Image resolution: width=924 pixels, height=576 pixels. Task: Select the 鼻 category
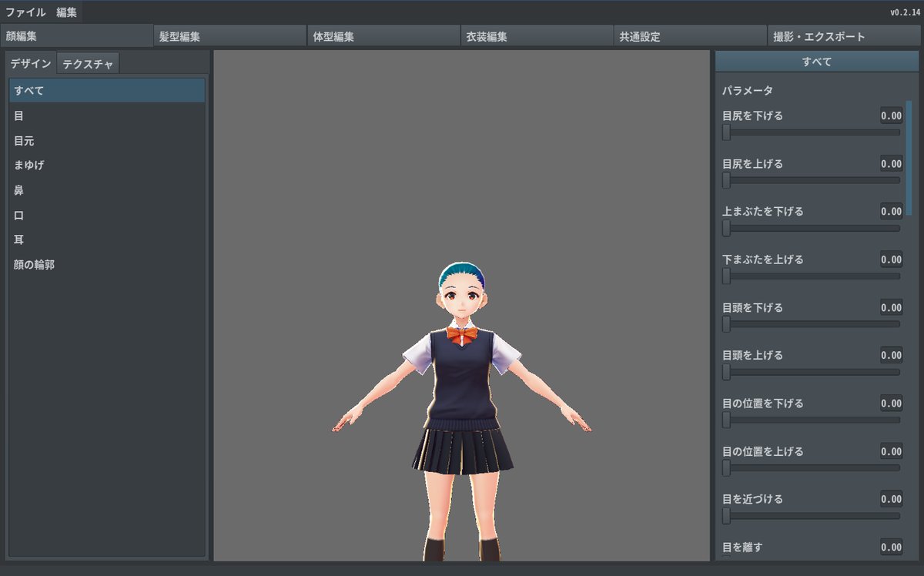tap(19, 190)
